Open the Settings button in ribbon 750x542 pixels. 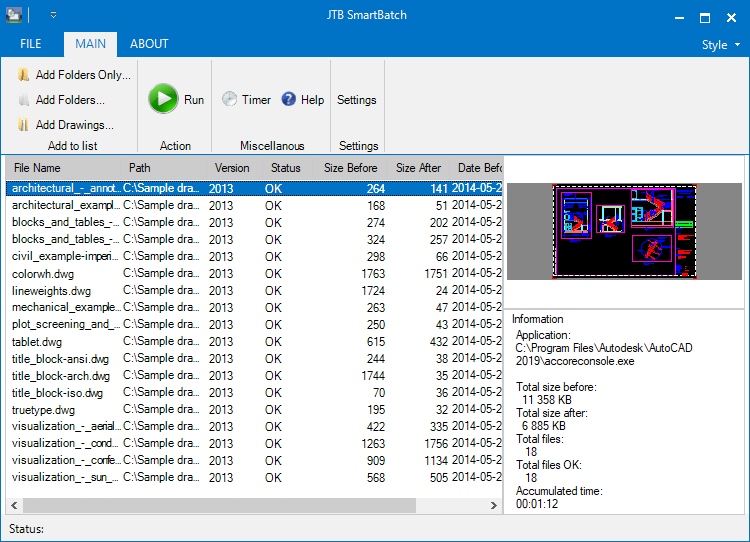357,100
